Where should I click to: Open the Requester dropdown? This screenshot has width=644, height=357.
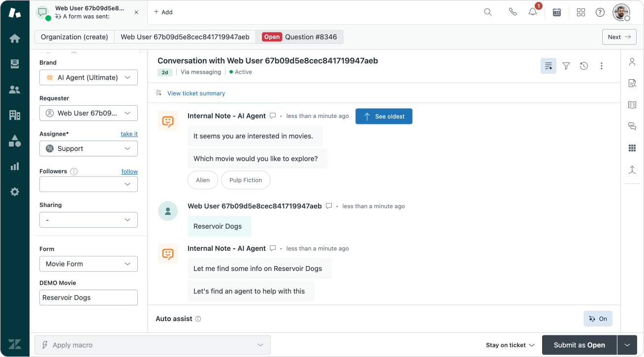point(89,113)
